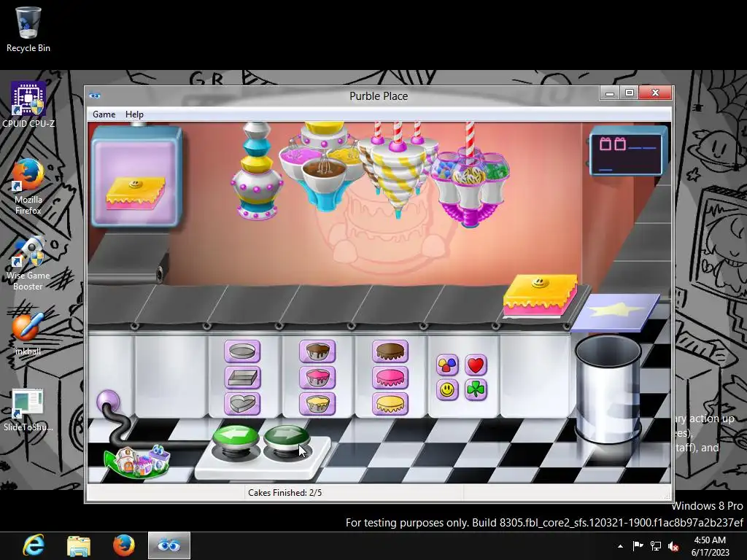Click the cake on the conveyor belt
Viewport: 747px width, 560px height.
click(x=540, y=296)
